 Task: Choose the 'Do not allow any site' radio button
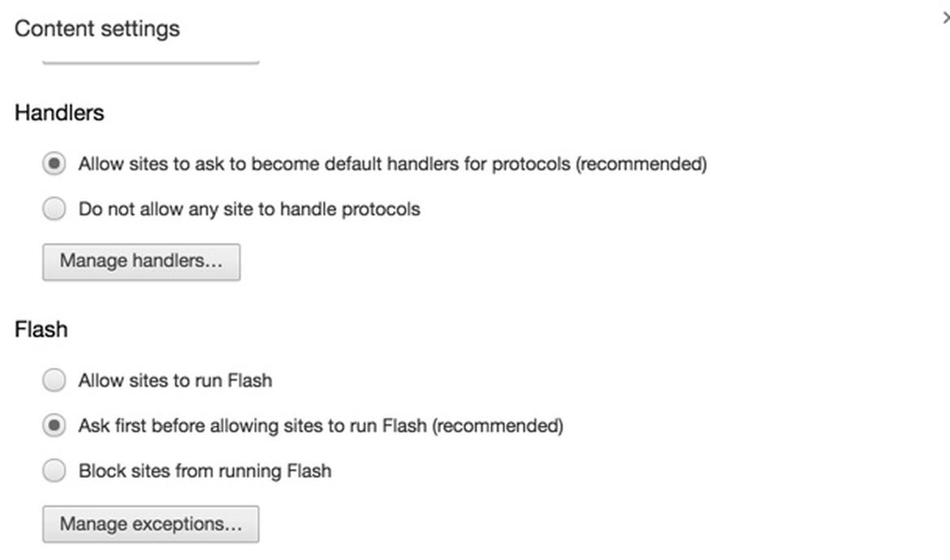coord(54,209)
